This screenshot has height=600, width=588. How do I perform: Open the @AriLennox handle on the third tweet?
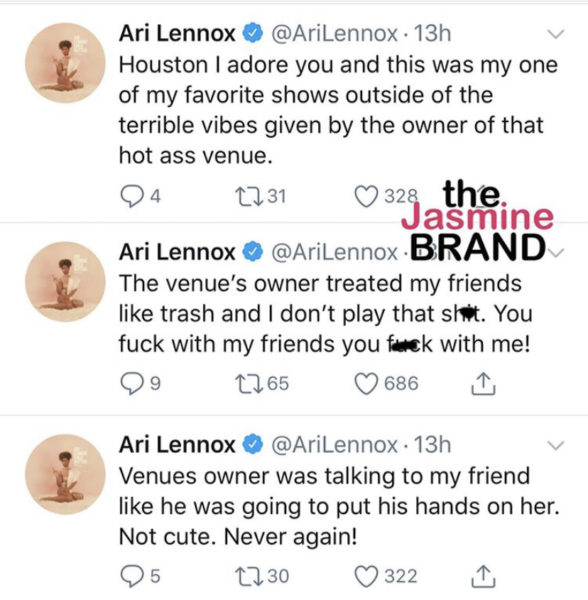(334, 445)
